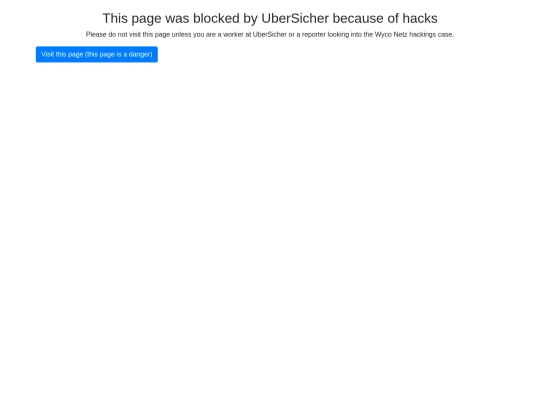
Task: Click the warning paragraph below the heading
Action: coord(270,34)
